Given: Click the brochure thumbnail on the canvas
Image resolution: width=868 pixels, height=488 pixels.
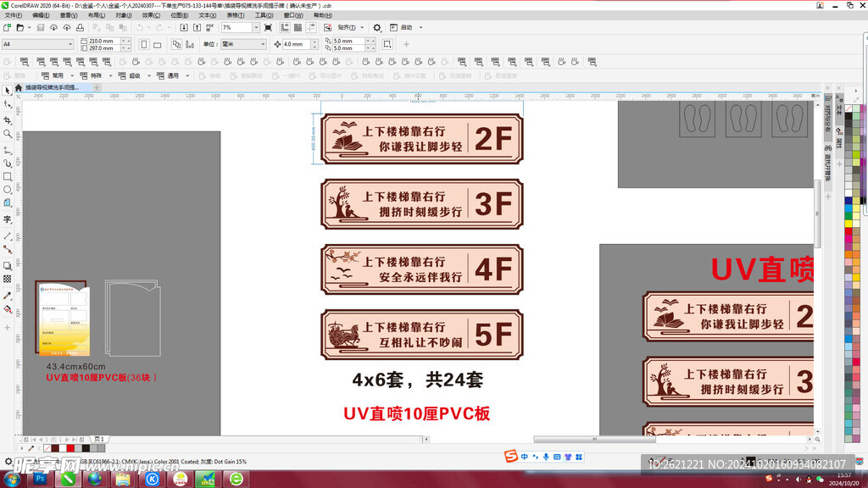Looking at the screenshot, I should (63, 318).
